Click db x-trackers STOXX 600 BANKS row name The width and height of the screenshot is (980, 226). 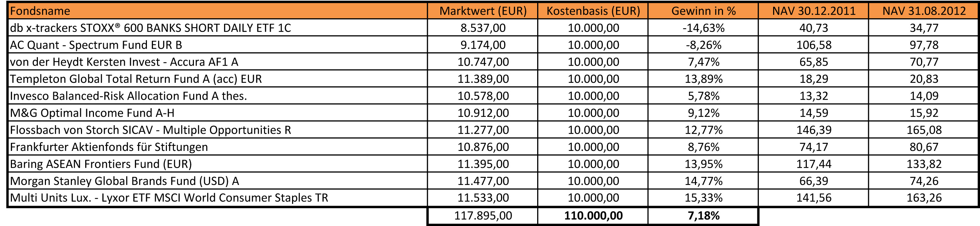pos(150,28)
